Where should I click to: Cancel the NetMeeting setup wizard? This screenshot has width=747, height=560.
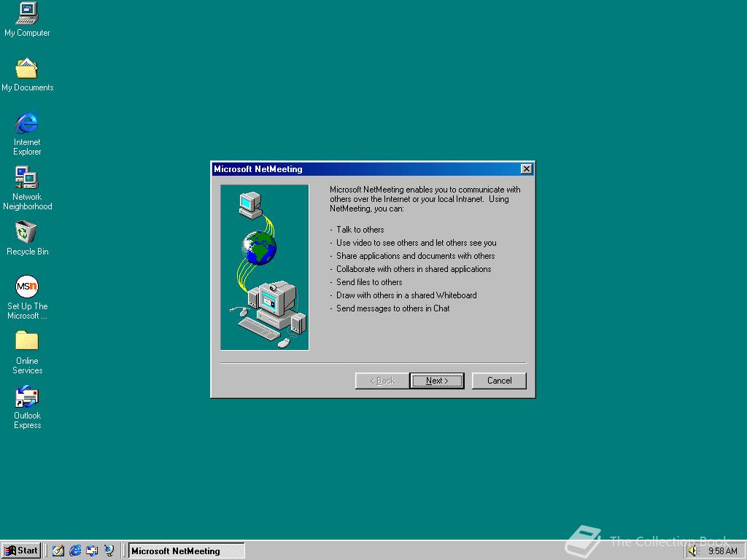click(x=499, y=381)
